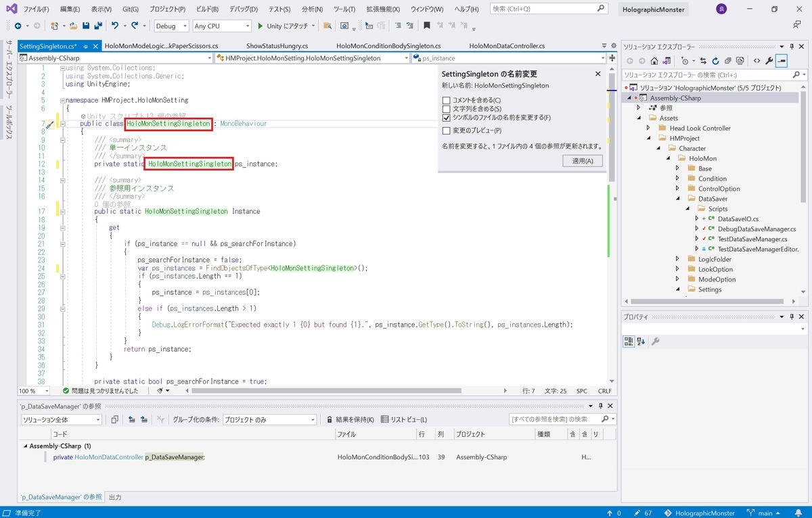Toggle 結果を保持(K) in references panel
812x518 pixels.
tap(350, 420)
